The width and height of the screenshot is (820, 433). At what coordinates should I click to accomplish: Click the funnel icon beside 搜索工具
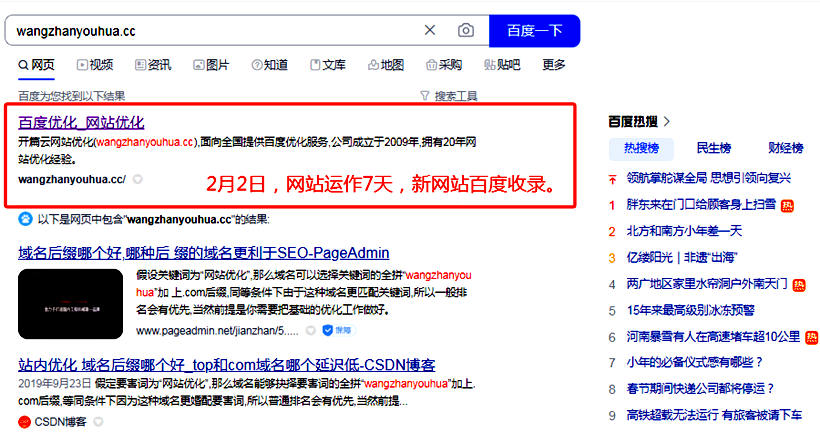425,96
